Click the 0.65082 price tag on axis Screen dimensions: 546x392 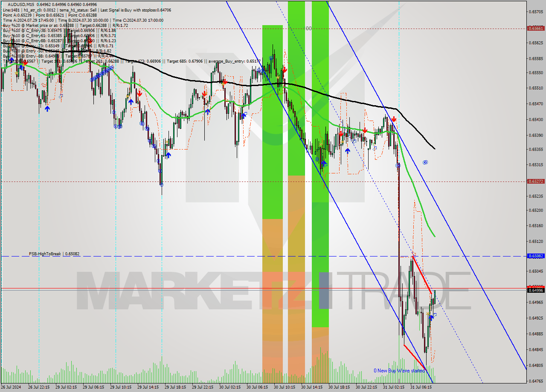(x=536, y=256)
